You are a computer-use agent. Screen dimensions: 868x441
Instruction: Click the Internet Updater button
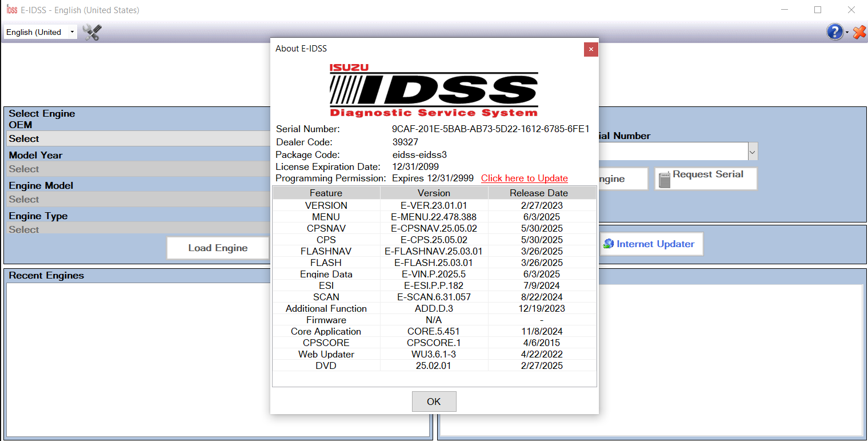click(651, 244)
